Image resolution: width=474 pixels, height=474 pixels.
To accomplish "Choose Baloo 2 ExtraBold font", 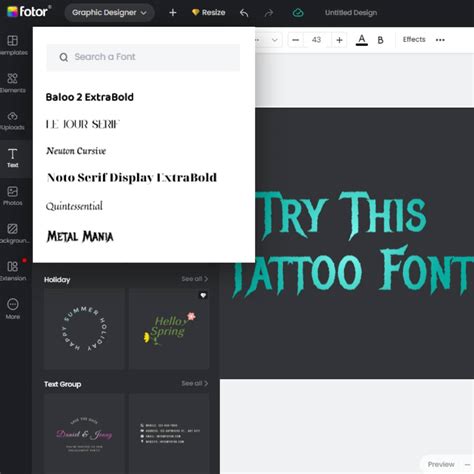I will click(x=89, y=97).
